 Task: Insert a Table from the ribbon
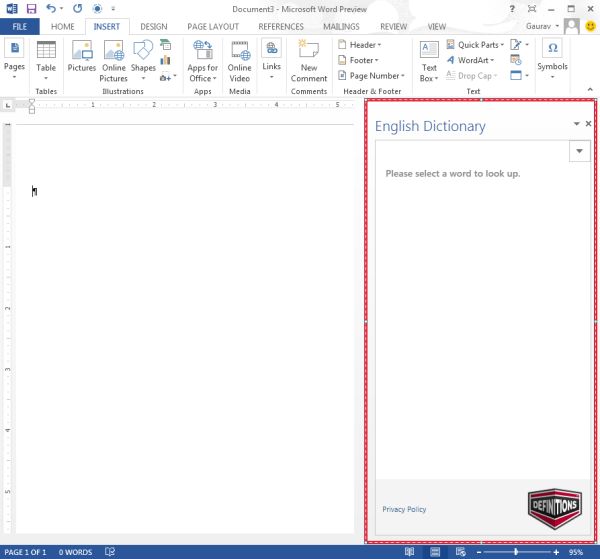[46, 60]
